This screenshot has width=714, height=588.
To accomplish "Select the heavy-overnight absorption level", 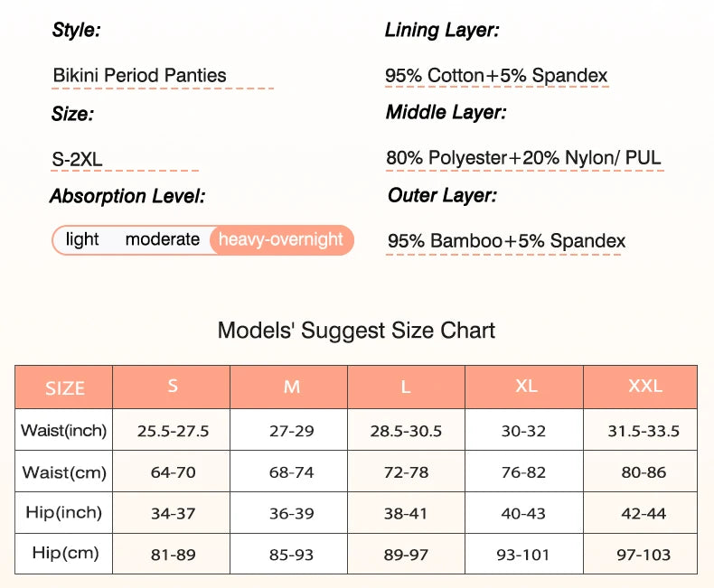I will click(281, 239).
